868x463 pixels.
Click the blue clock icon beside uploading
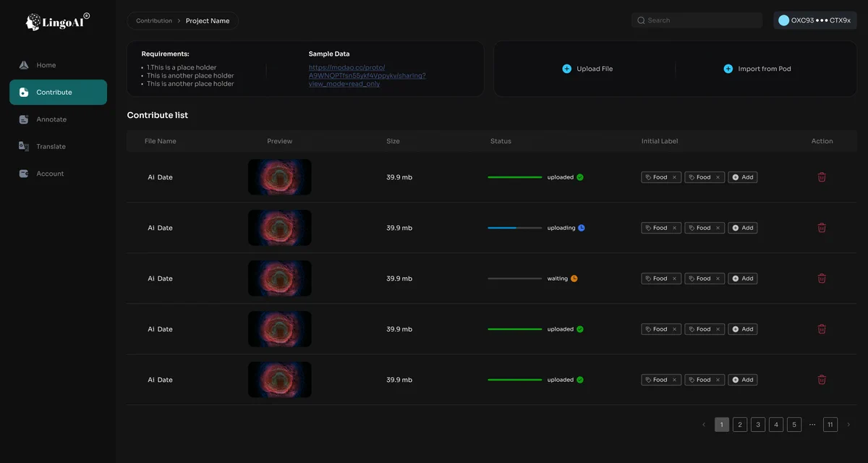click(582, 228)
